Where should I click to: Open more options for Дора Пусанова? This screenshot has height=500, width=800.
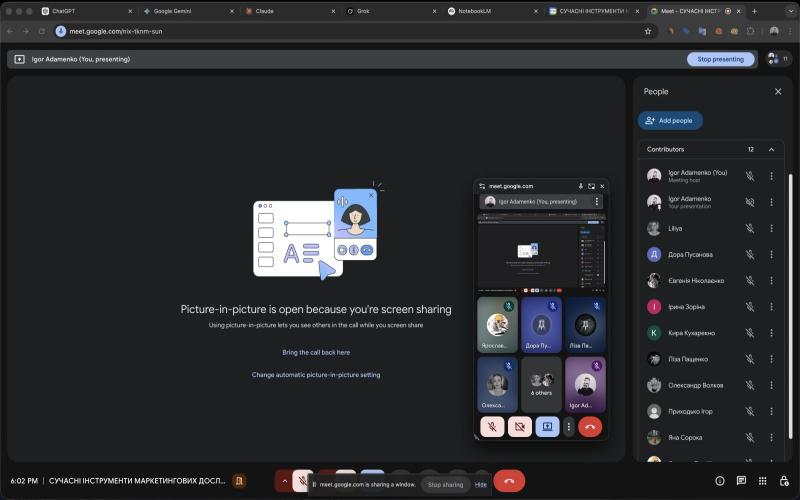click(771, 254)
